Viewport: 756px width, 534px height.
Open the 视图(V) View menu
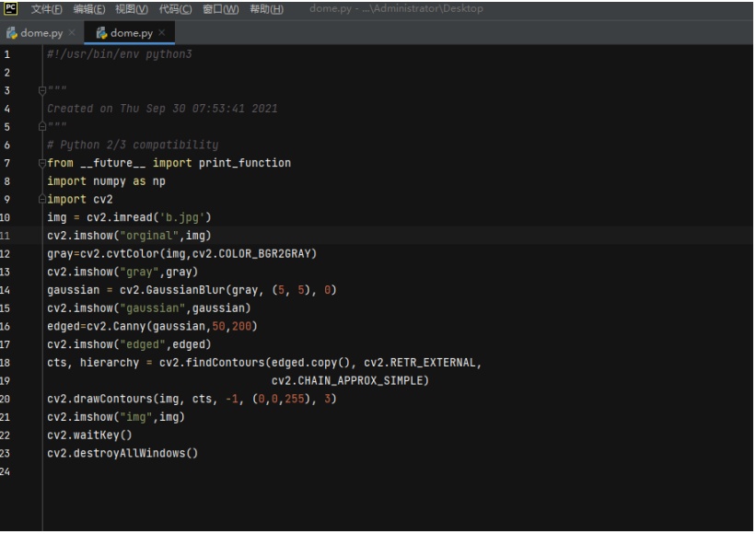(133, 9)
